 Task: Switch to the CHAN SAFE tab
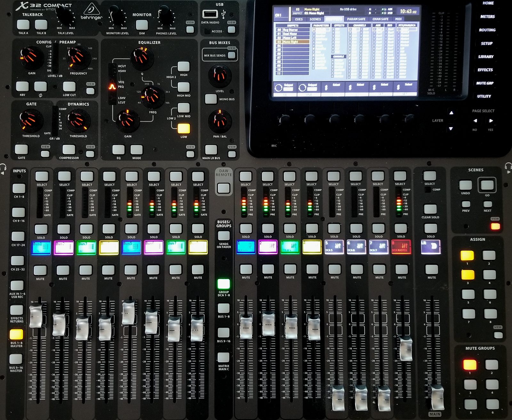(380, 19)
